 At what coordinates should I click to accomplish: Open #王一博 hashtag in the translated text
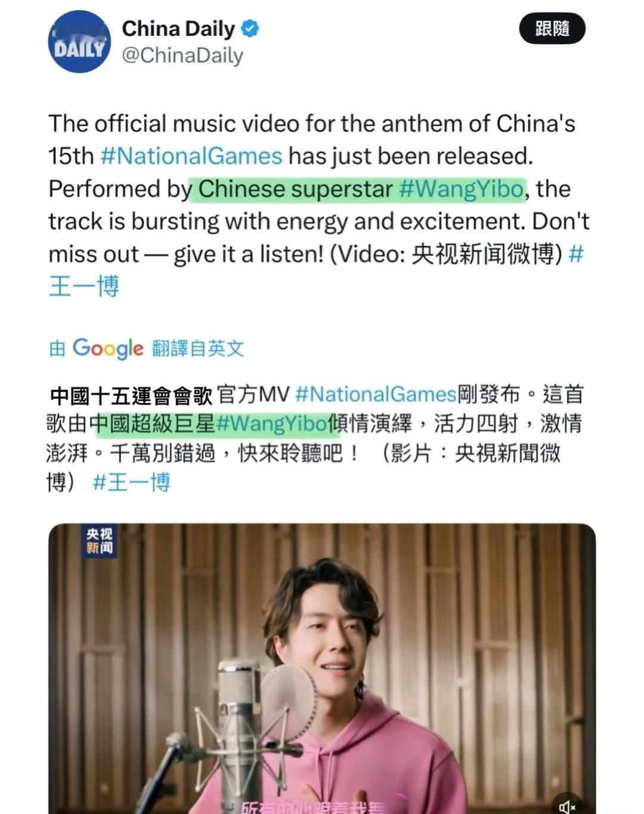[x=132, y=482]
